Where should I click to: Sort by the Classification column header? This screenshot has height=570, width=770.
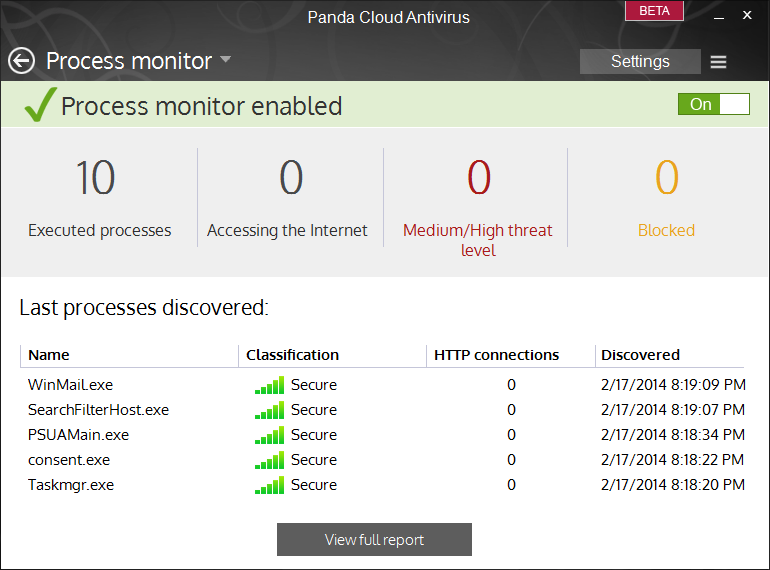[x=292, y=355]
